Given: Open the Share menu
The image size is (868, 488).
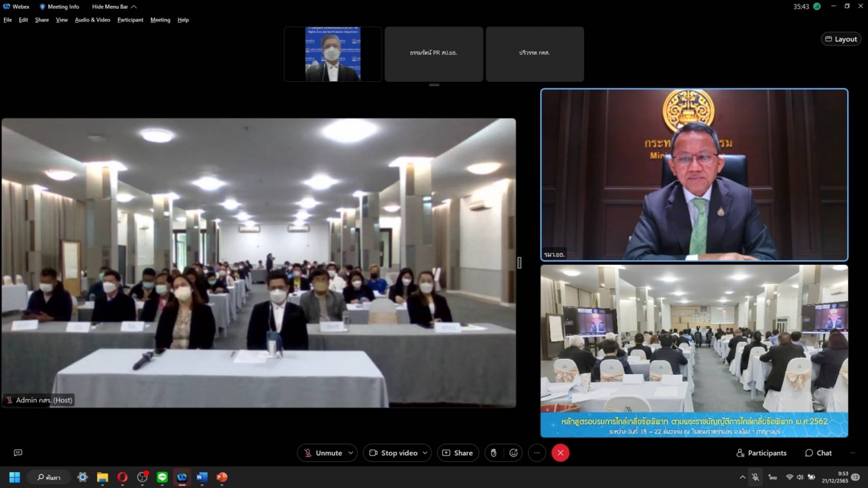Looking at the screenshot, I should tap(42, 20).
